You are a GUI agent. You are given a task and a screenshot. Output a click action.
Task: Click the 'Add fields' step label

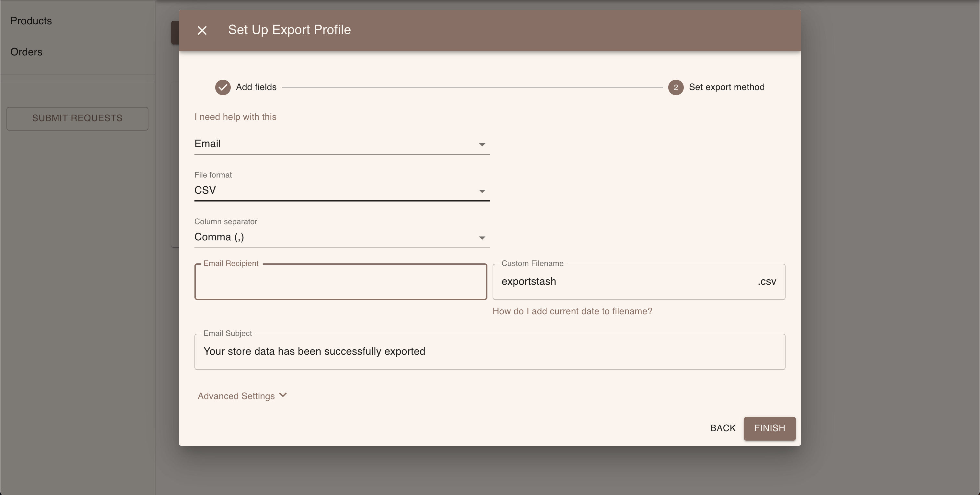(x=256, y=87)
